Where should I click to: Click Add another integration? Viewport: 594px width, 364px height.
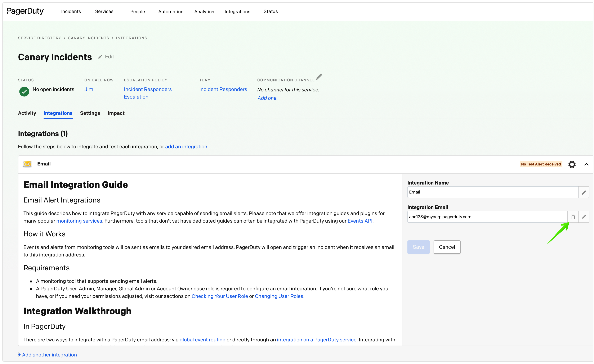click(48, 355)
